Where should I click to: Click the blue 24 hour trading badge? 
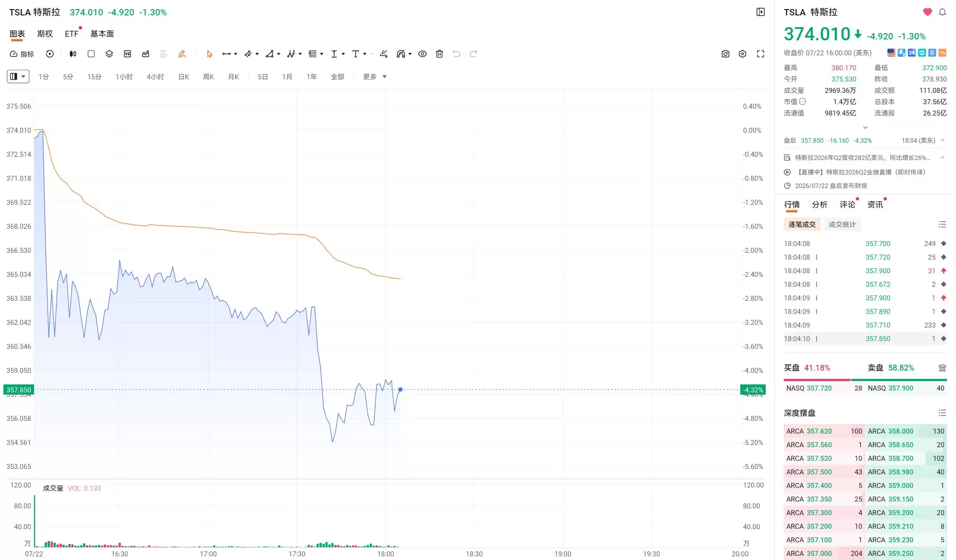pyautogui.click(x=912, y=53)
